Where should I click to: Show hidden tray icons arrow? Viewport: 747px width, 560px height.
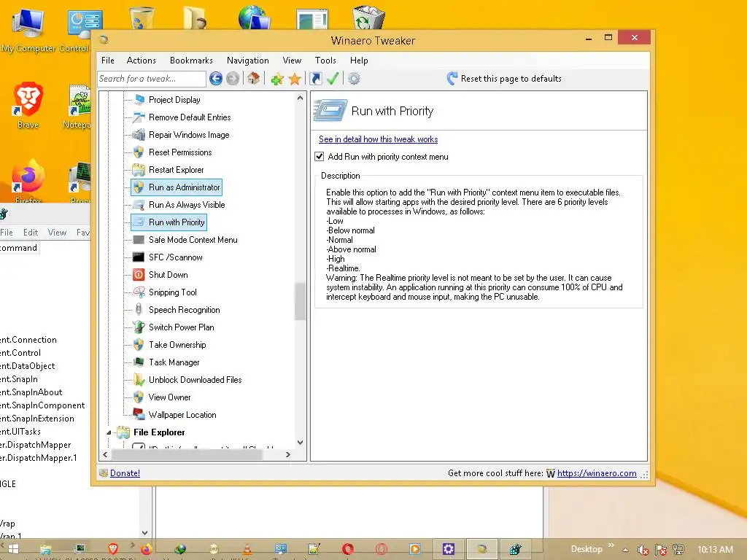click(x=625, y=550)
